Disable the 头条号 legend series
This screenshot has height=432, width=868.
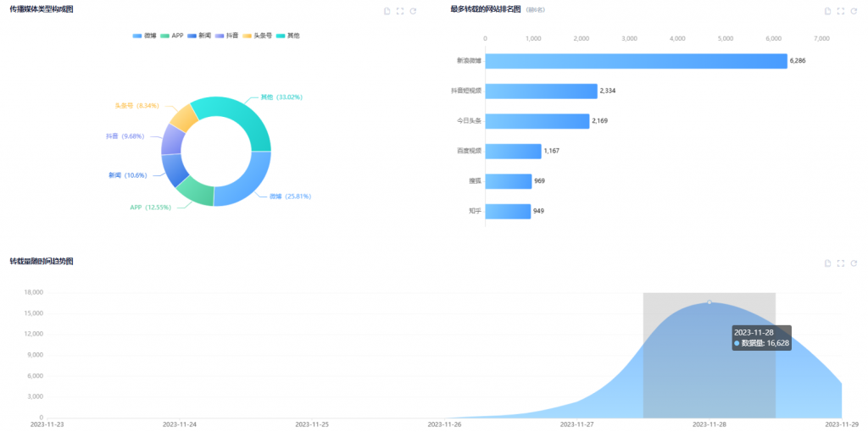point(259,36)
